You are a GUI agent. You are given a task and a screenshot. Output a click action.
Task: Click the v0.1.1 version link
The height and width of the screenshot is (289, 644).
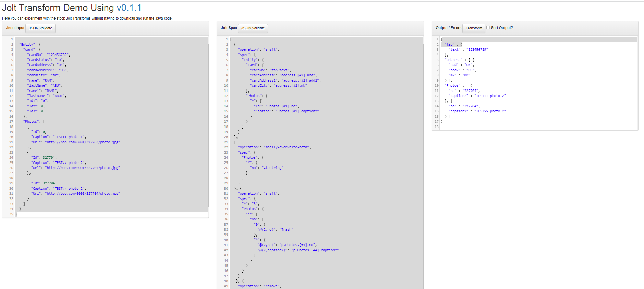pyautogui.click(x=129, y=8)
